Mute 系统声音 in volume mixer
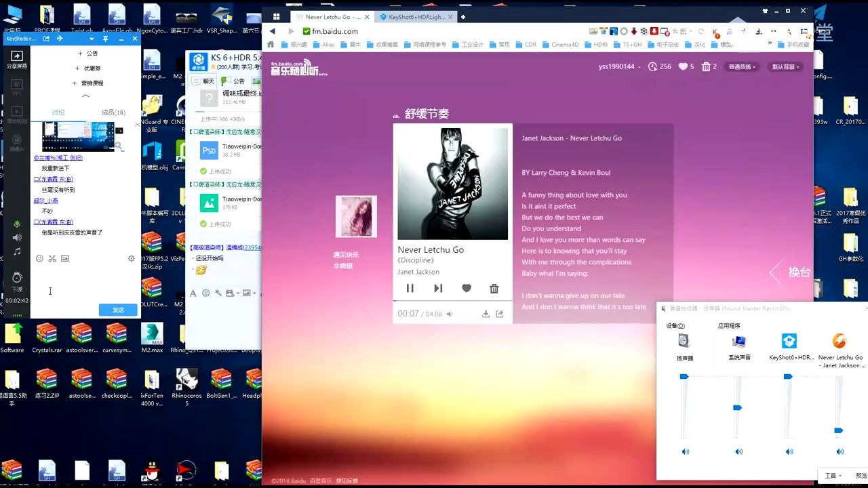 coord(738,451)
